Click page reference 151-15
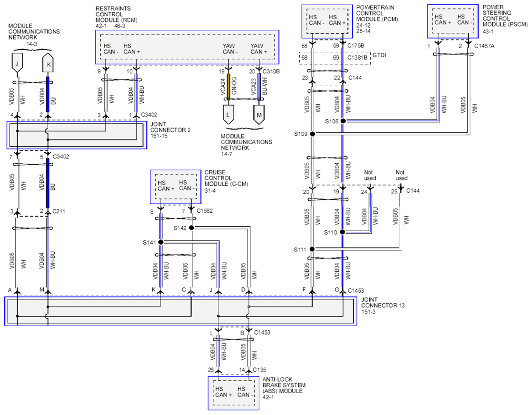The height and width of the screenshot is (415, 532). click(x=159, y=136)
